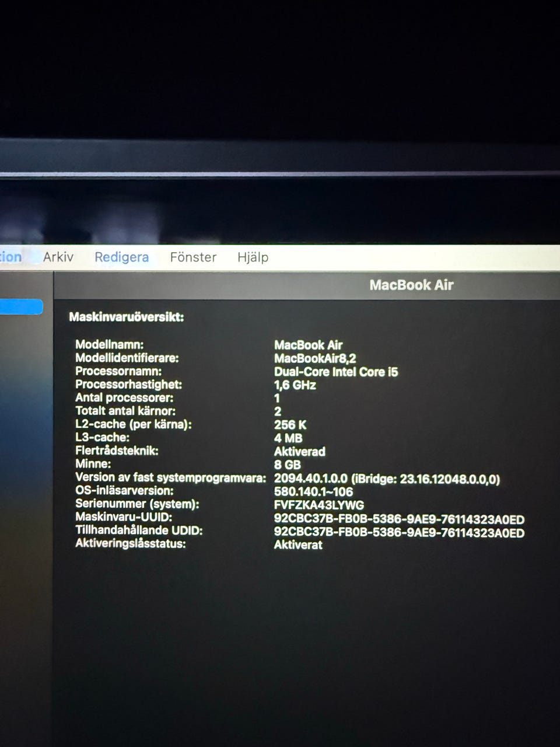This screenshot has width=560, height=747.
Task: Click the 1,6 GHz processor speed value
Action: point(295,385)
